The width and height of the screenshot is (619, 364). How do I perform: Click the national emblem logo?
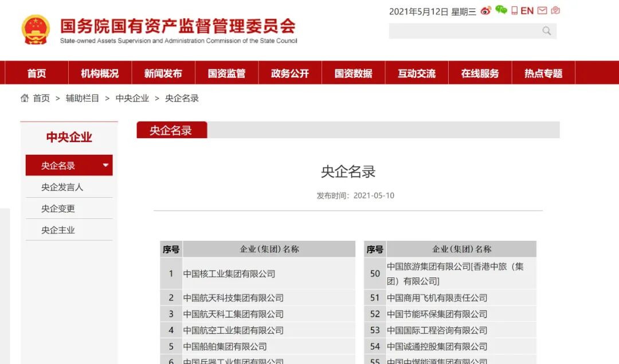(34, 28)
